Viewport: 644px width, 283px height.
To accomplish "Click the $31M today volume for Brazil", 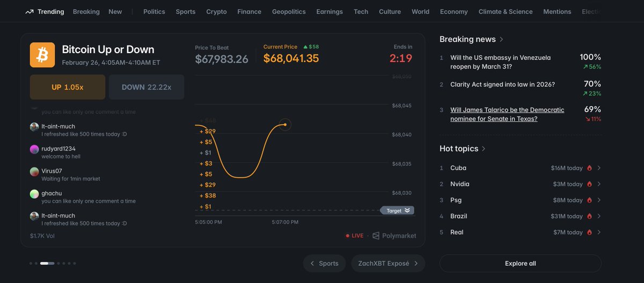I will [x=567, y=216].
